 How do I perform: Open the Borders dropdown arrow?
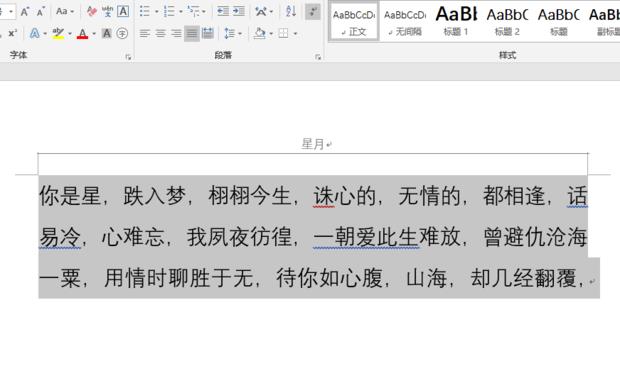point(295,34)
